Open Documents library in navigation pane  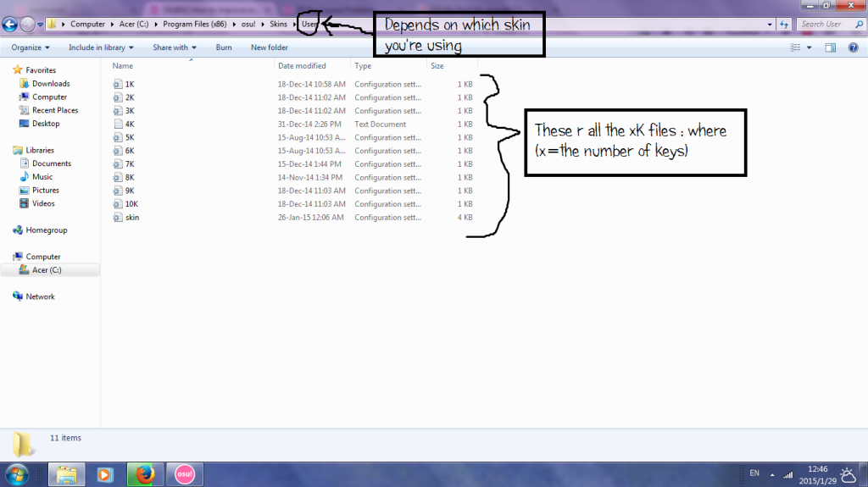click(x=46, y=163)
